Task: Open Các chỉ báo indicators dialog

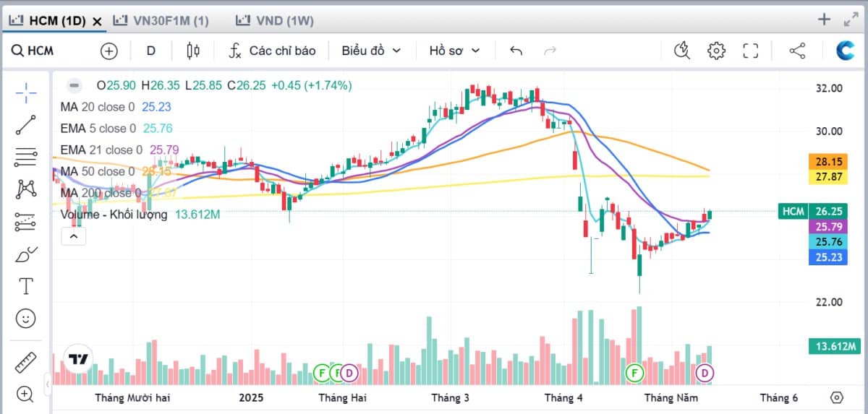Action: [273, 51]
